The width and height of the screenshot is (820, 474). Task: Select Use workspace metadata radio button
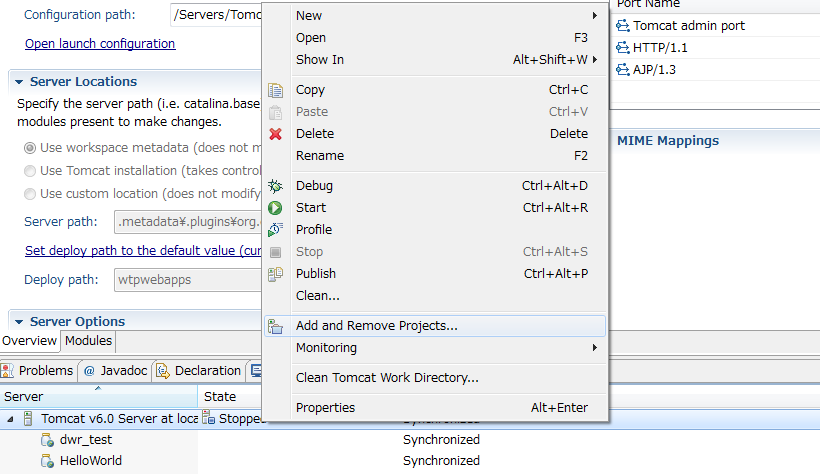(x=30, y=148)
